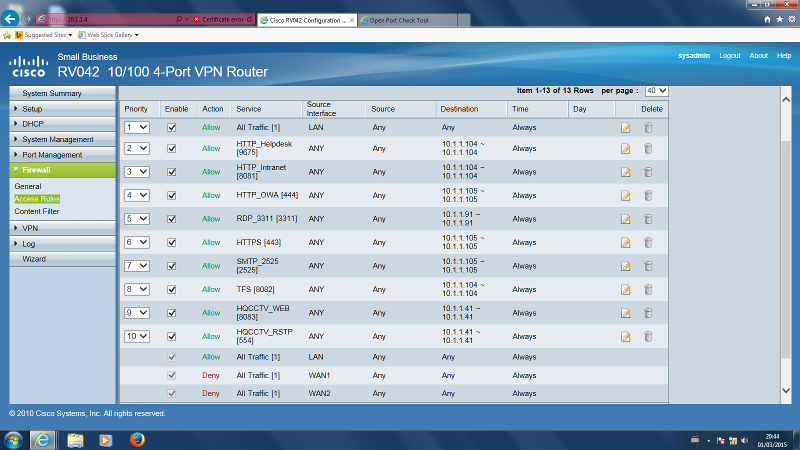
Task: Change priority of SMTP_2525 rule
Action: click(x=137, y=266)
